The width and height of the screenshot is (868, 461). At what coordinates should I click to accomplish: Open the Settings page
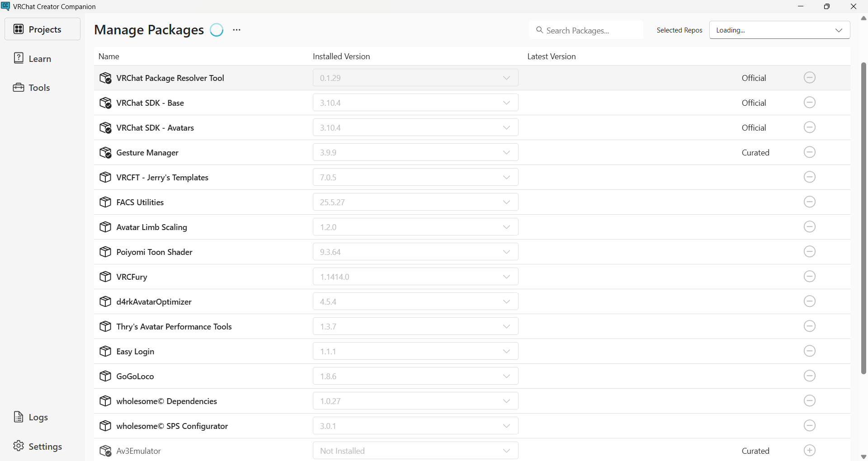click(x=42, y=446)
